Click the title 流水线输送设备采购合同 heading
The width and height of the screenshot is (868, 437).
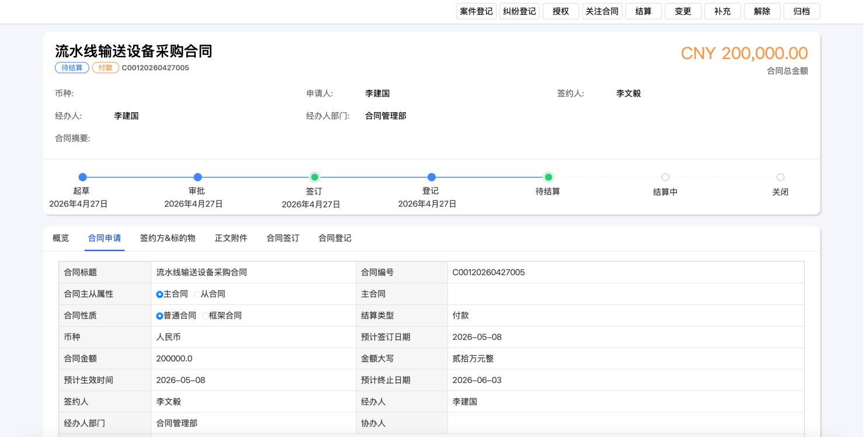(x=134, y=51)
